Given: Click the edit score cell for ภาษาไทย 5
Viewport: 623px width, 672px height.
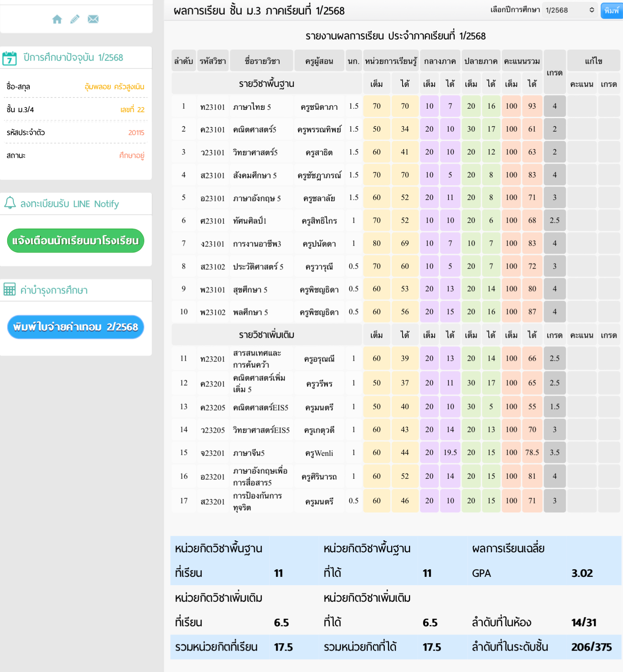Looking at the screenshot, I should point(582,106).
